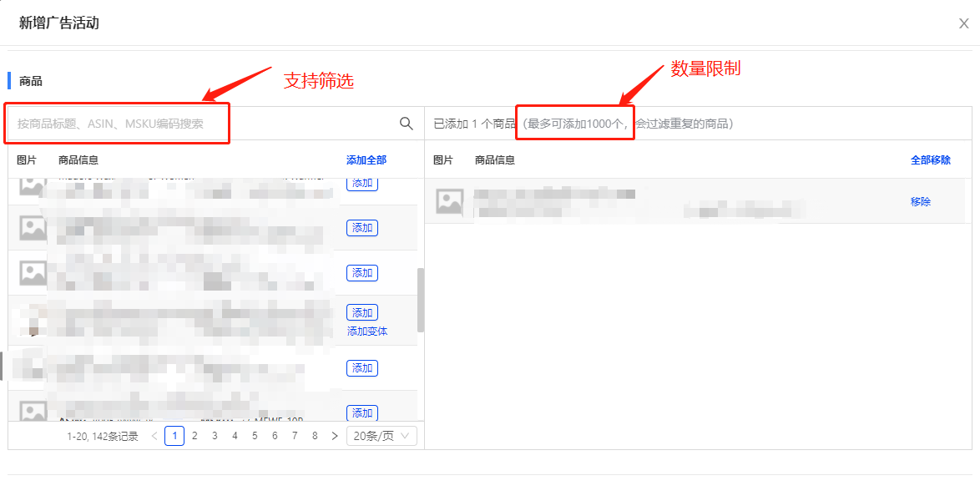
Task: Click 商品信息 header in the left product list
Action: point(78,160)
